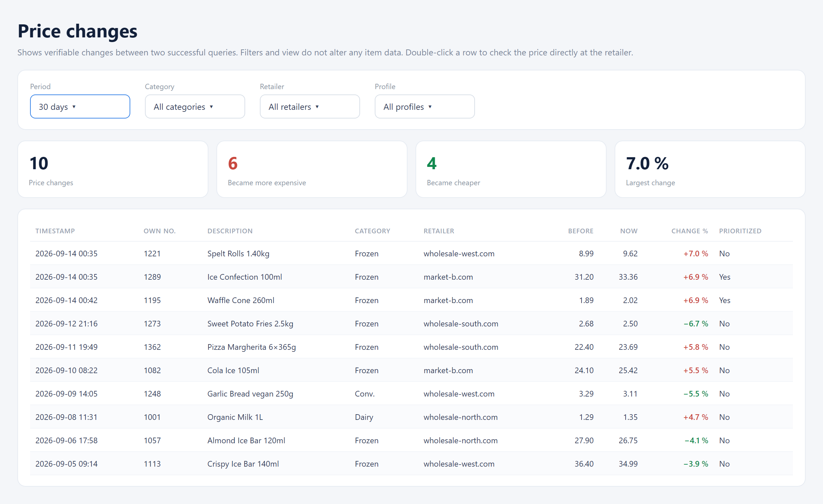This screenshot has height=504, width=823.
Task: Click the −4.1 % change value
Action: [x=696, y=440]
